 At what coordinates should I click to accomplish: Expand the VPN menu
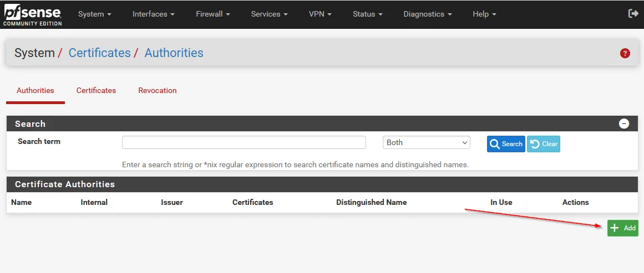[320, 14]
